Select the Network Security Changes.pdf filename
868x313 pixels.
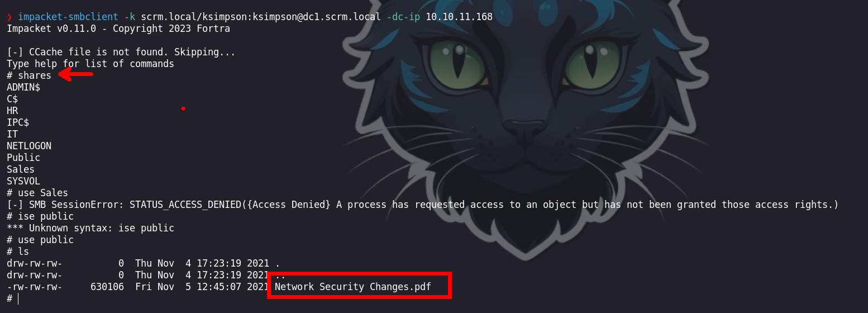[352, 287]
